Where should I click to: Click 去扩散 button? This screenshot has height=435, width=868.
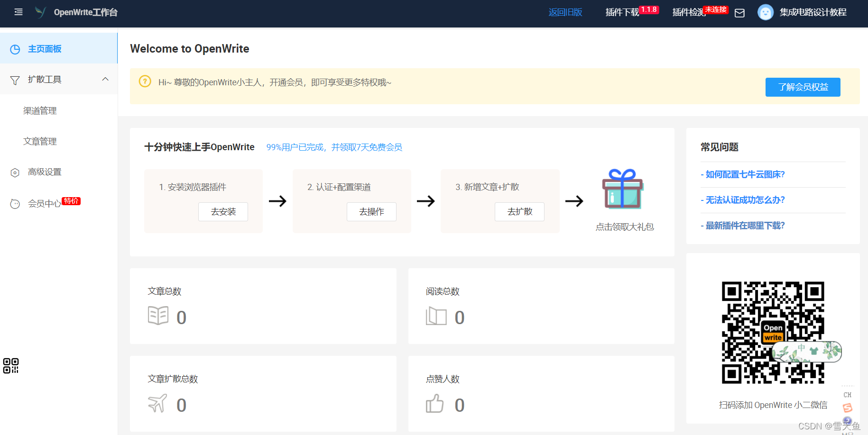pos(519,212)
